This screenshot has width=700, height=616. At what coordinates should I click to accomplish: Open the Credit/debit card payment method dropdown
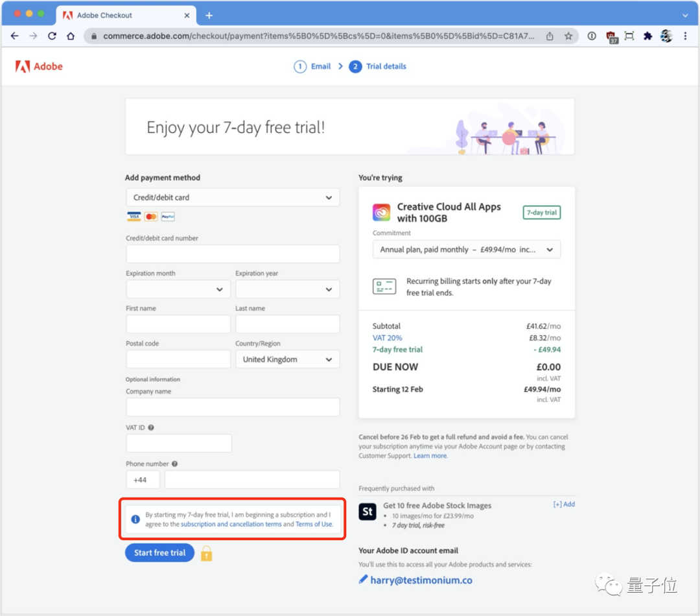tap(233, 197)
